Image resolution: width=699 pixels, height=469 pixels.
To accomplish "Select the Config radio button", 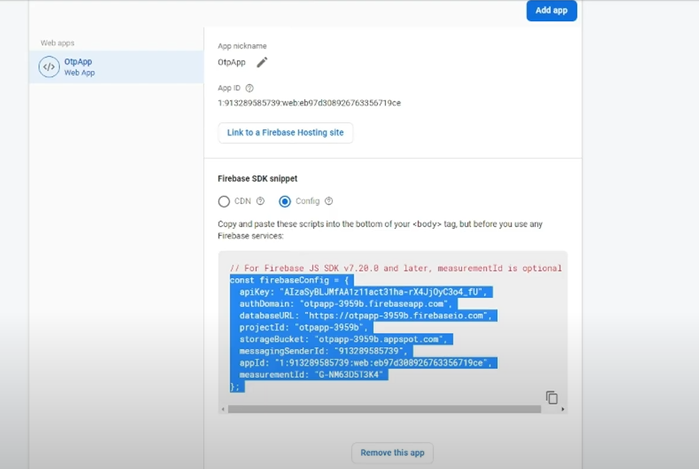I will click(285, 201).
